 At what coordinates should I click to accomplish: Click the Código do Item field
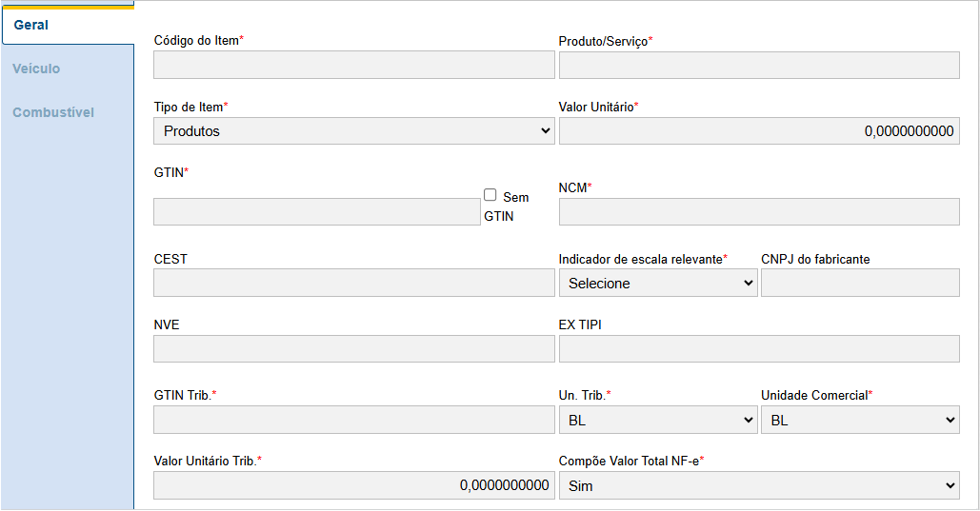click(353, 65)
